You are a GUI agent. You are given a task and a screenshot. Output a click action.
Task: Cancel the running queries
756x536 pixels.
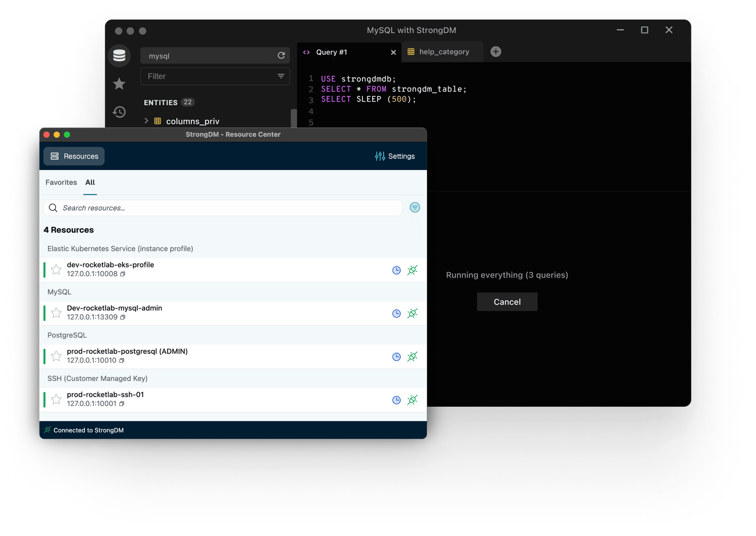(x=507, y=302)
